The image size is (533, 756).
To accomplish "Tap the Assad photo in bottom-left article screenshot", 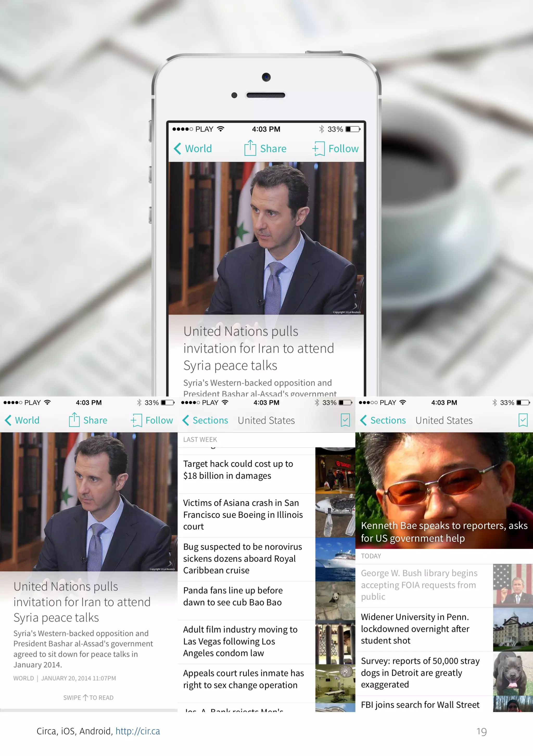I will 88,502.
